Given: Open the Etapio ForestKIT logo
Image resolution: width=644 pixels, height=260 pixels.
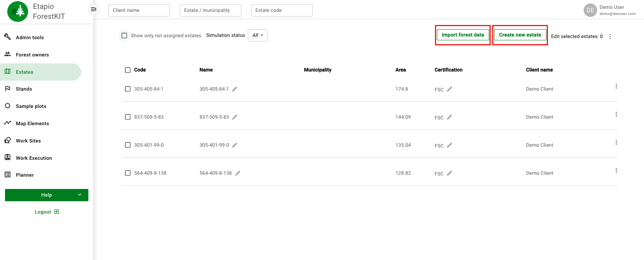Looking at the screenshot, I should pyautogui.click(x=18, y=12).
